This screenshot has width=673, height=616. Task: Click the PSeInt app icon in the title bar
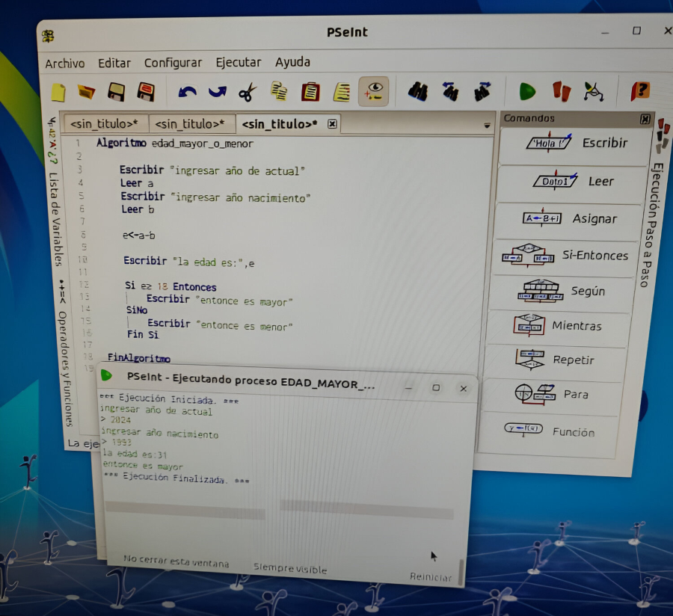click(x=48, y=36)
